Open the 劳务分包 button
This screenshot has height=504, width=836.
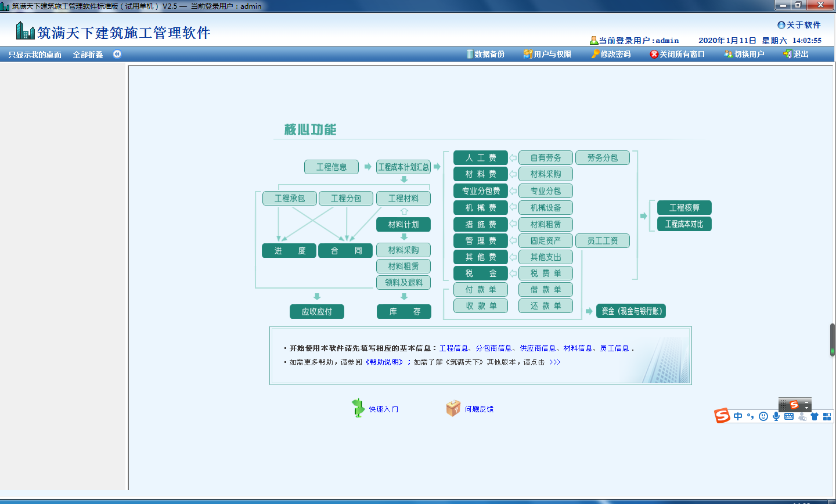coord(603,158)
